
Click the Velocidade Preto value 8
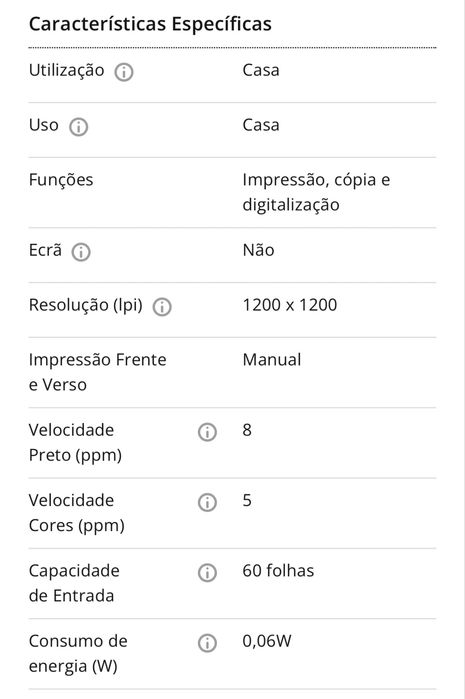pos(247,430)
